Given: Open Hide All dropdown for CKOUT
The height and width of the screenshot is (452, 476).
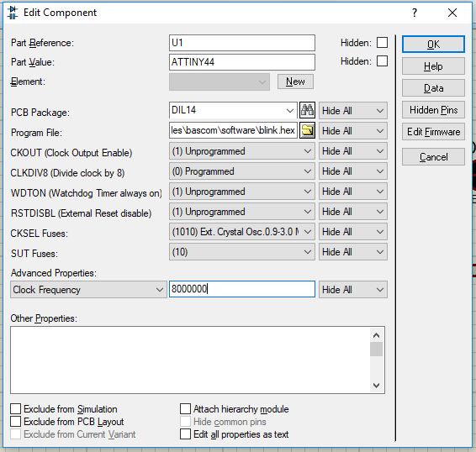Looking at the screenshot, I should [353, 151].
